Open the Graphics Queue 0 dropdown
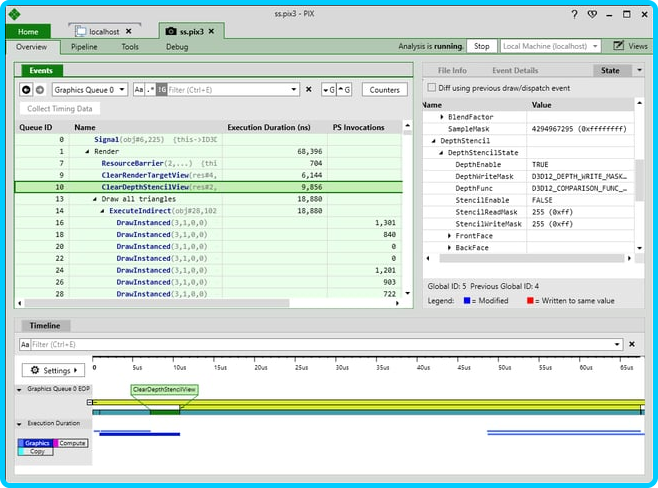 pyautogui.click(x=89, y=90)
